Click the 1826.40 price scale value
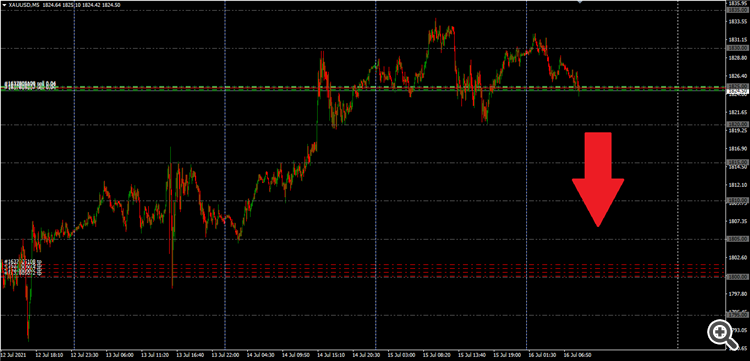This screenshot has height=361, width=750. 737,76
